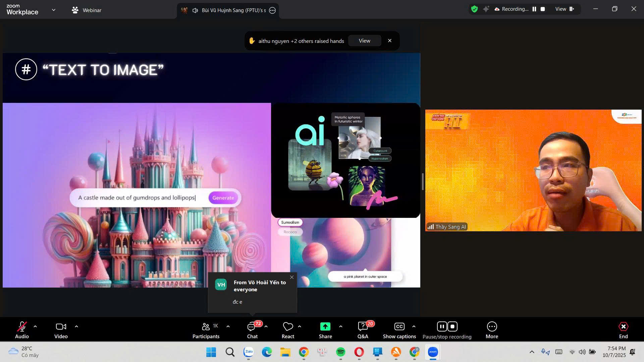
Task: Click the React heart icon
Action: pyautogui.click(x=288, y=326)
